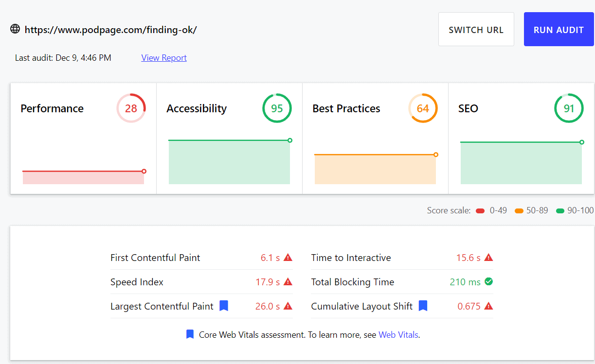595x364 pixels.
Task: Click bookmark icon before Core Web Vitals assessment
Action: pos(190,334)
